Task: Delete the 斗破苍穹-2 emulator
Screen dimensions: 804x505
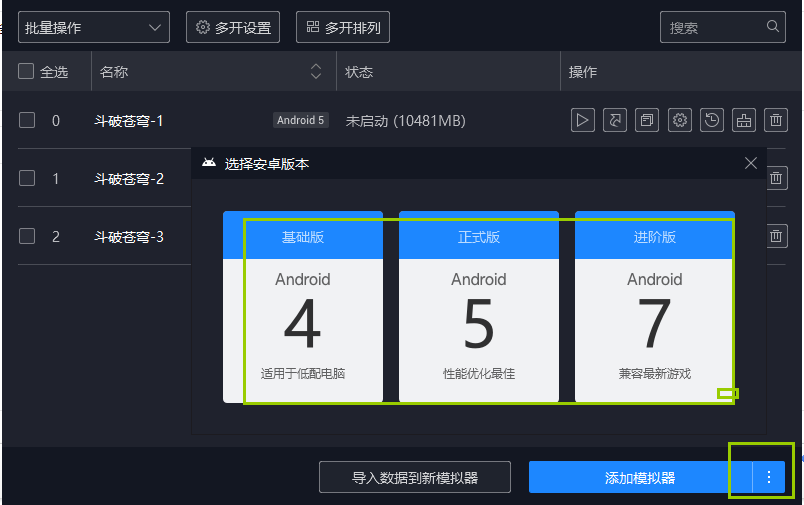Action: click(x=777, y=178)
